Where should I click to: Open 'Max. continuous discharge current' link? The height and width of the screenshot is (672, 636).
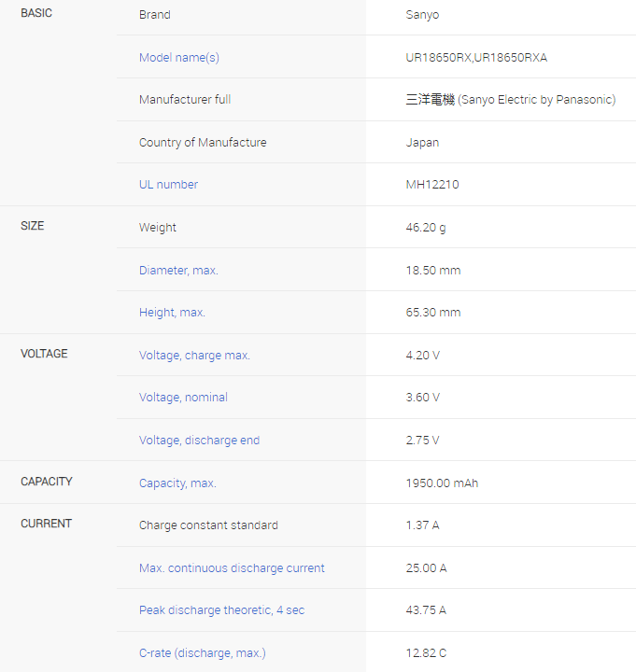(x=232, y=568)
